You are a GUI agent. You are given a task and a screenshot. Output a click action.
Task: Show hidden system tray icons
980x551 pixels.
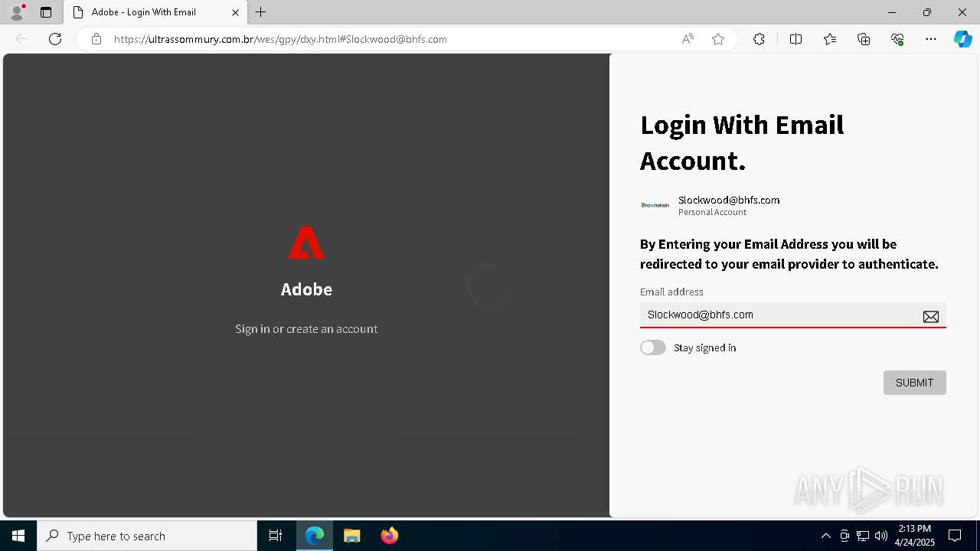pyautogui.click(x=825, y=536)
